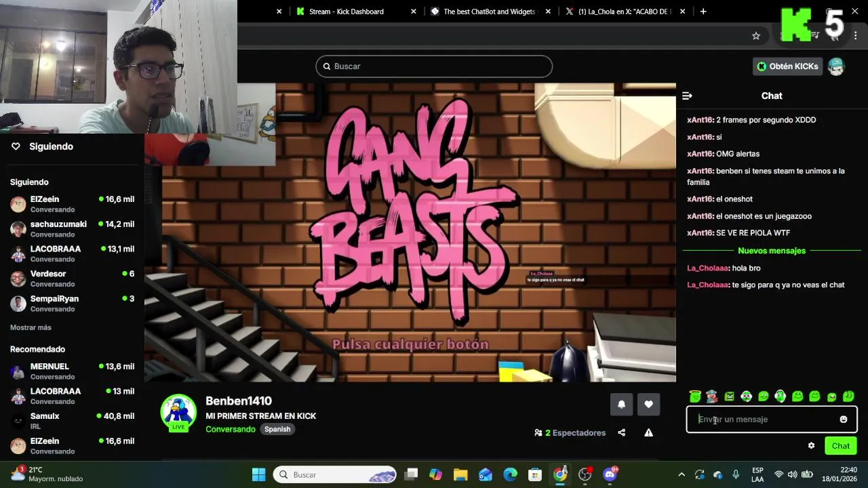This screenshot has width=868, height=488.
Task: Open Chrome menu three dots
Action: [x=856, y=36]
